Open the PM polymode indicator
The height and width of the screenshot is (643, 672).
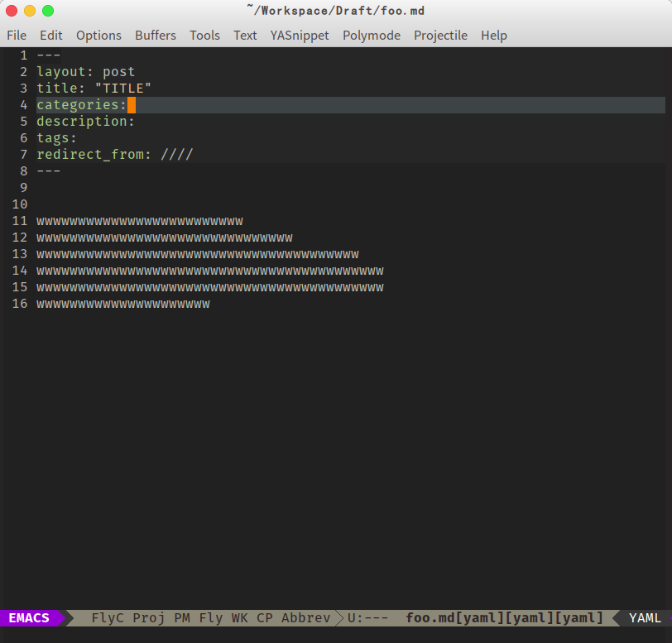[181, 617]
